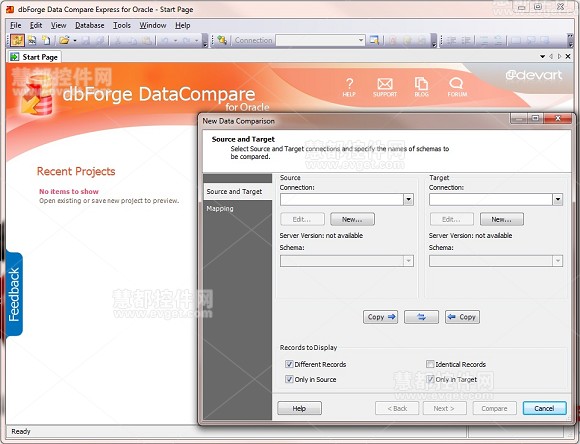Screen dimensions: 580x444
Task: Click the Target New... connection button
Action: [x=502, y=219]
